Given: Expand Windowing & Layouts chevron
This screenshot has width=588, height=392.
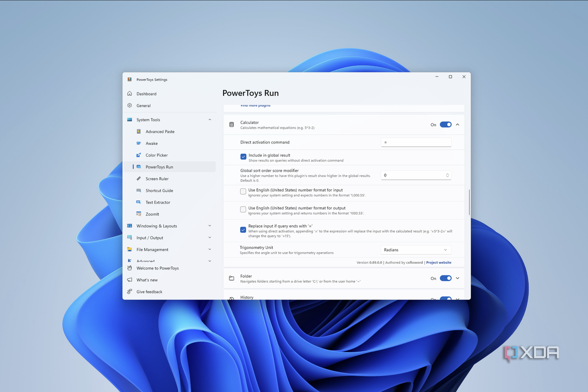Looking at the screenshot, I should [209, 226].
